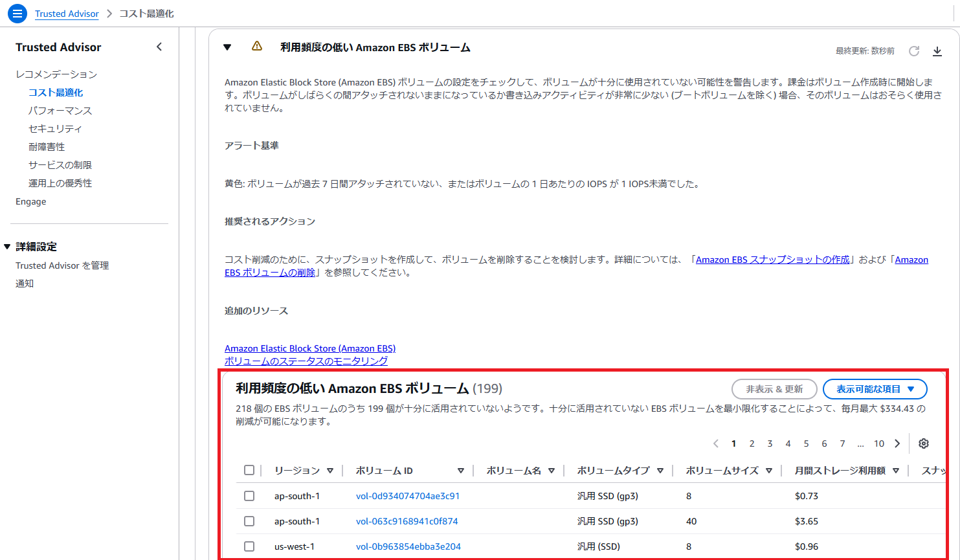960x560 pixels.
Task: Refresh the EBS volume check
Action: point(914,51)
